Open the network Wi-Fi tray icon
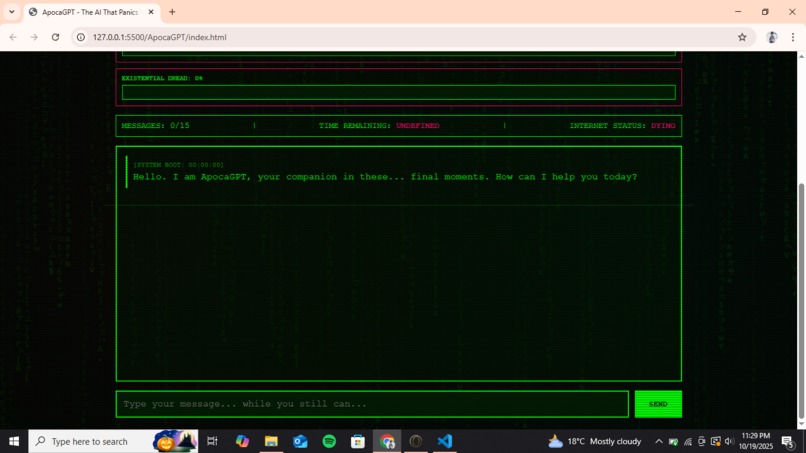The height and width of the screenshot is (453, 806). coord(688,441)
